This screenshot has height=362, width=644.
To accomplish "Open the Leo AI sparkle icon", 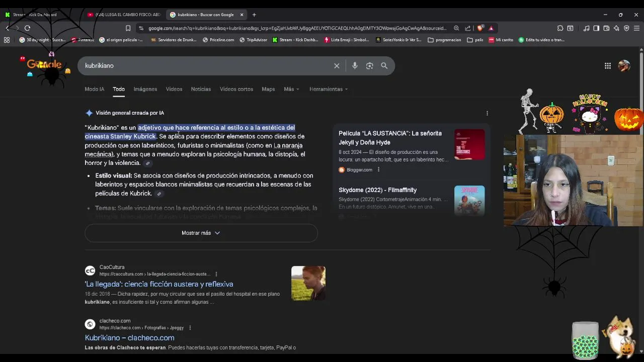I will pyautogui.click(x=616, y=28).
